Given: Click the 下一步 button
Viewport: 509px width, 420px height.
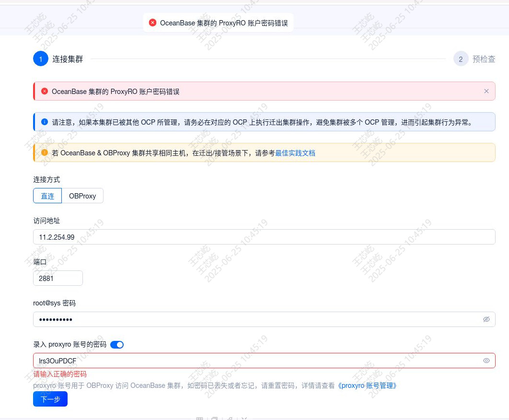Looking at the screenshot, I should pyautogui.click(x=50, y=399).
